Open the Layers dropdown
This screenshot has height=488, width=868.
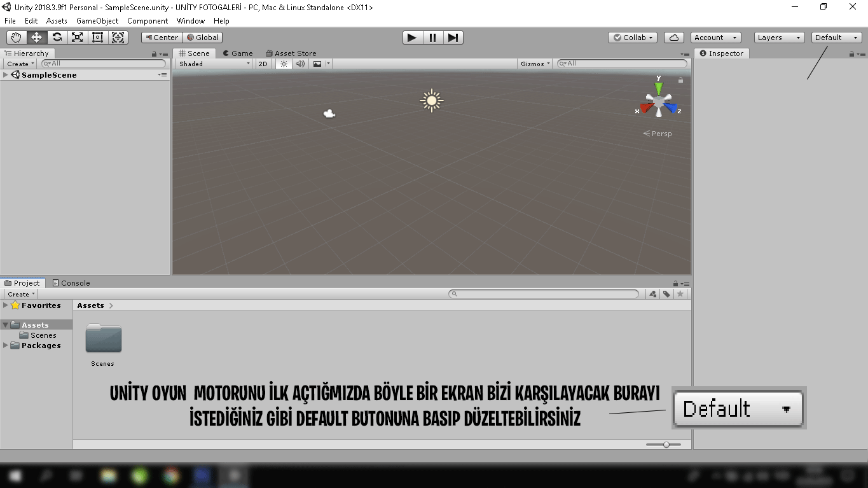(780, 38)
